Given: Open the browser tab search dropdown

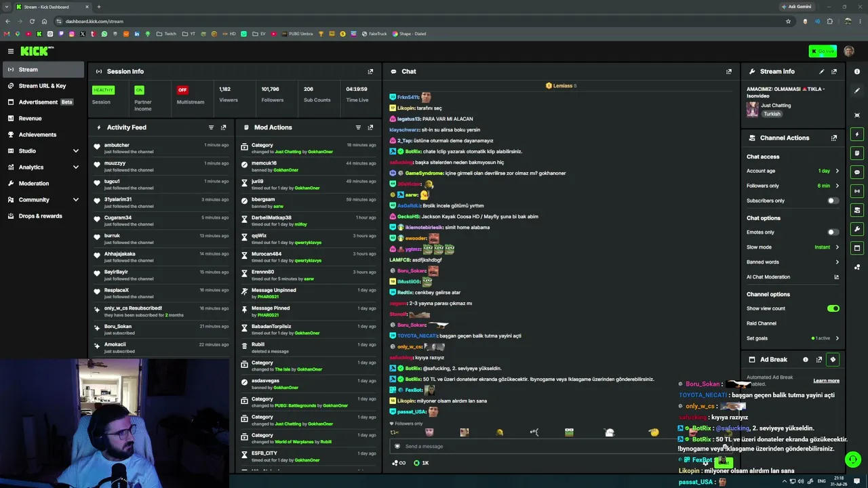Looking at the screenshot, I should pos(7,7).
